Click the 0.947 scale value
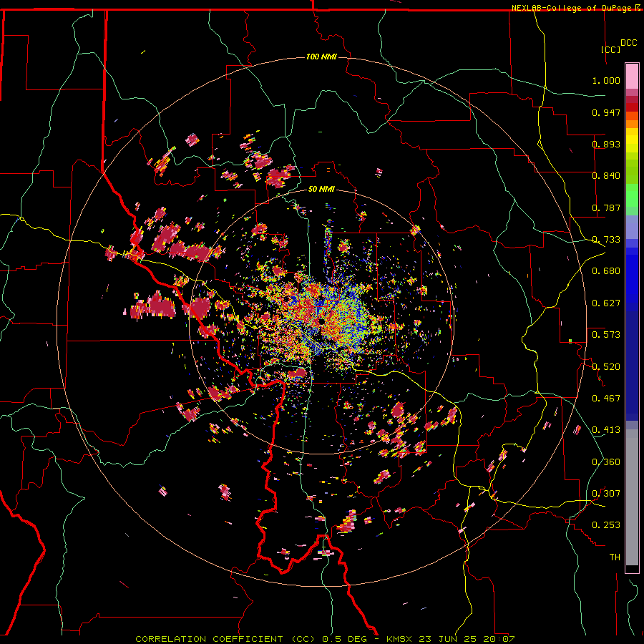Image resolution: width=644 pixels, height=644 pixels. (606, 112)
